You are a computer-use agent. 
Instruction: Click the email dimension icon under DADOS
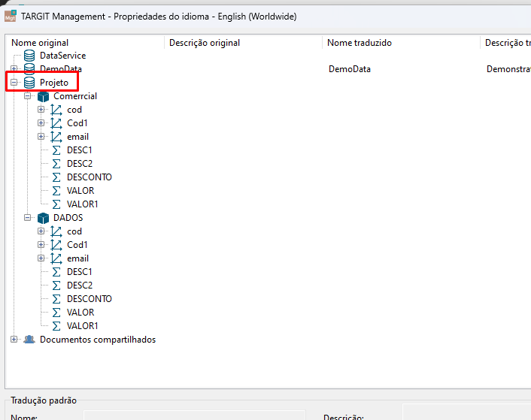pos(56,258)
